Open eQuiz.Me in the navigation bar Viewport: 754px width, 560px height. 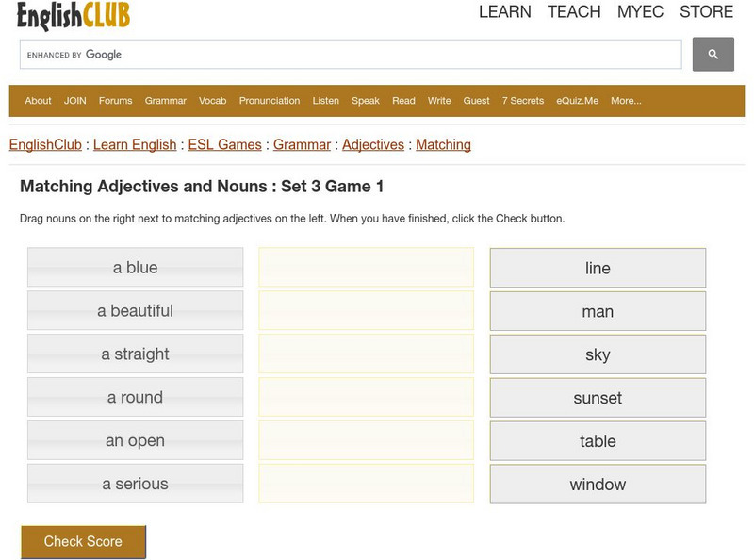[578, 101]
